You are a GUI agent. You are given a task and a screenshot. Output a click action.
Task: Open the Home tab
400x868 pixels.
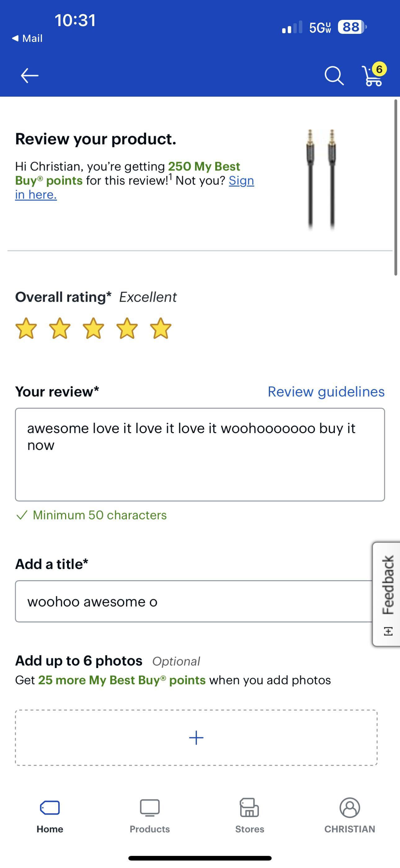point(50,815)
